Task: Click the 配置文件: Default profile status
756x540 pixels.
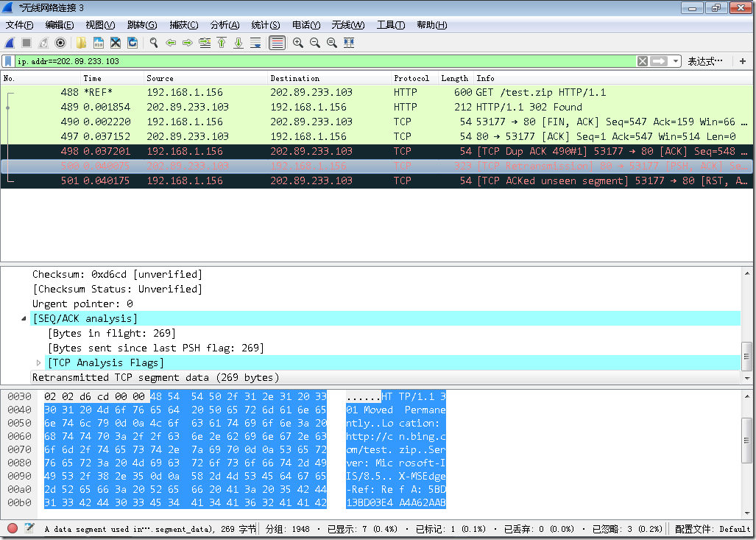Action: (x=712, y=529)
